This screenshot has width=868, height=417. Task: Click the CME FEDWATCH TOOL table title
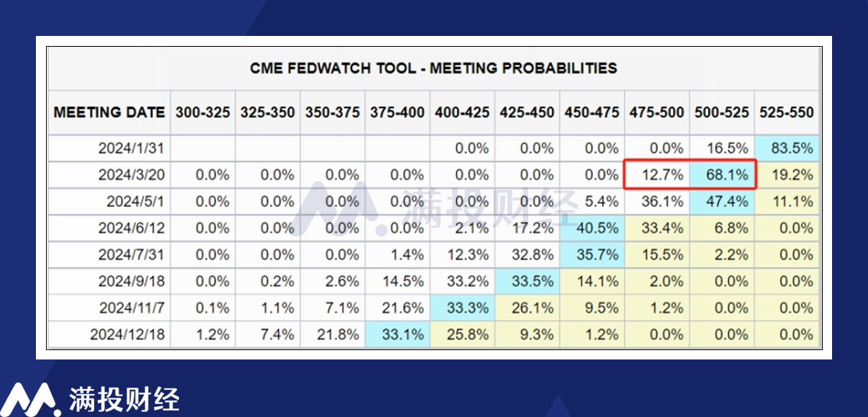(433, 68)
